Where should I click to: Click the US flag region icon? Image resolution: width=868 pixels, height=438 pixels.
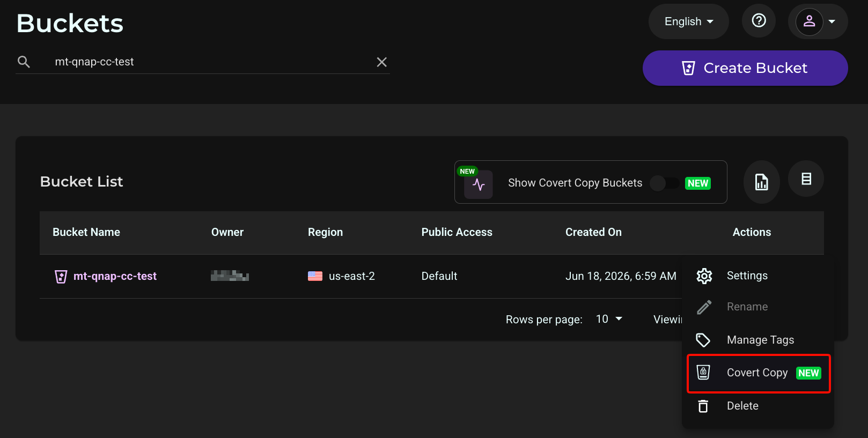[315, 276]
